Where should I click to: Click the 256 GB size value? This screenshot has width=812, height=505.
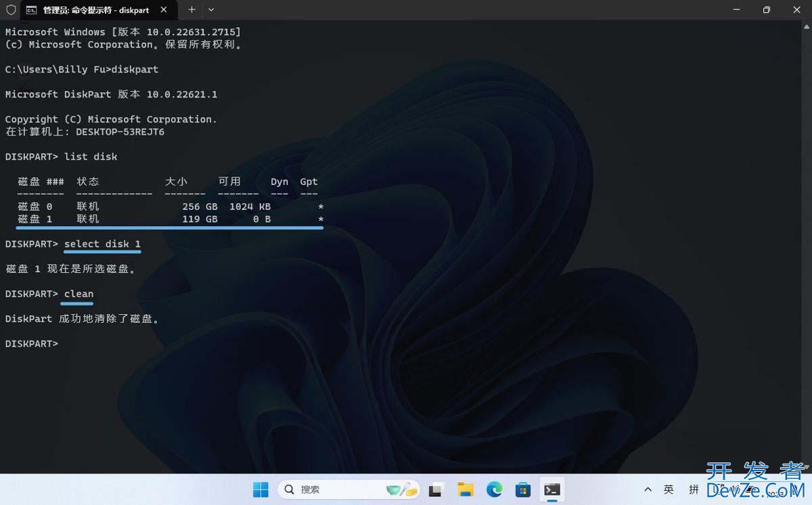pos(200,206)
